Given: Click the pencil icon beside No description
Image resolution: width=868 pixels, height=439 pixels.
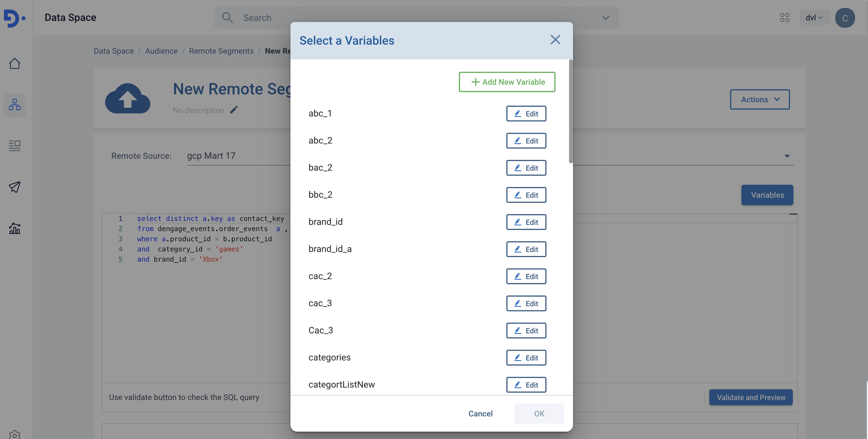Looking at the screenshot, I should [x=234, y=110].
